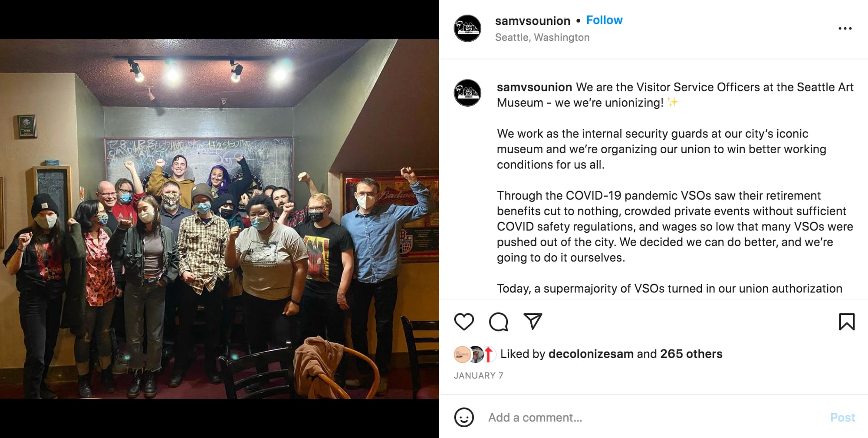
Task: Share the post via paper plane icon
Action: 533,321
